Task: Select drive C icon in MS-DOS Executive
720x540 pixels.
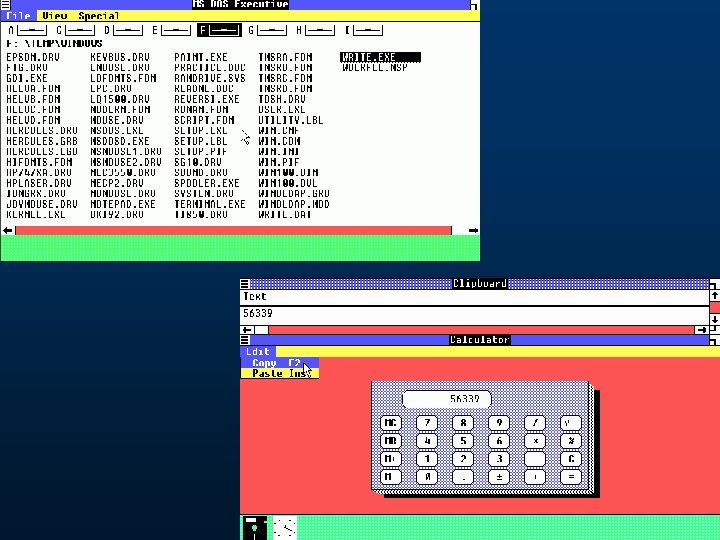Action: click(x=76, y=30)
